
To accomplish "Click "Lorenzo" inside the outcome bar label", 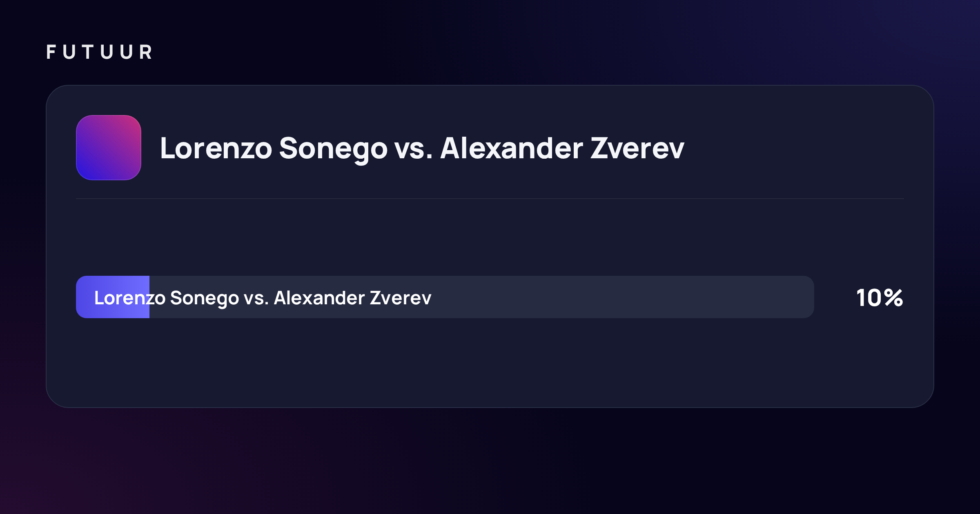I will tap(130, 298).
